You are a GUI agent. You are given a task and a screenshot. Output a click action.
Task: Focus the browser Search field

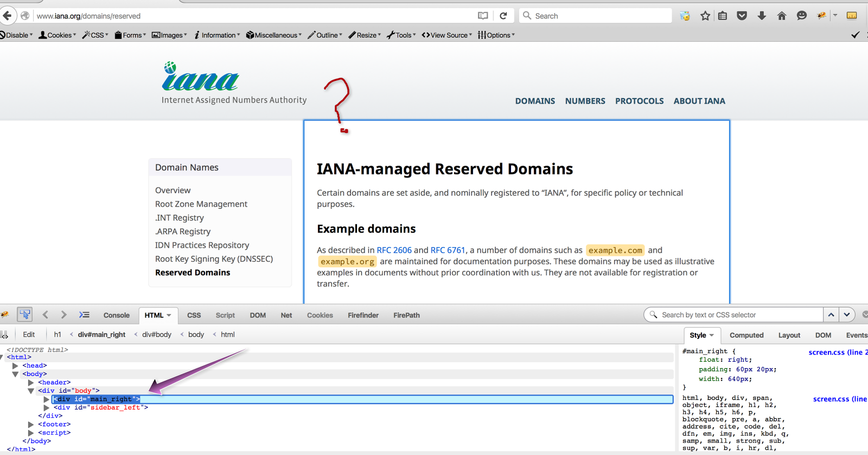coord(596,16)
